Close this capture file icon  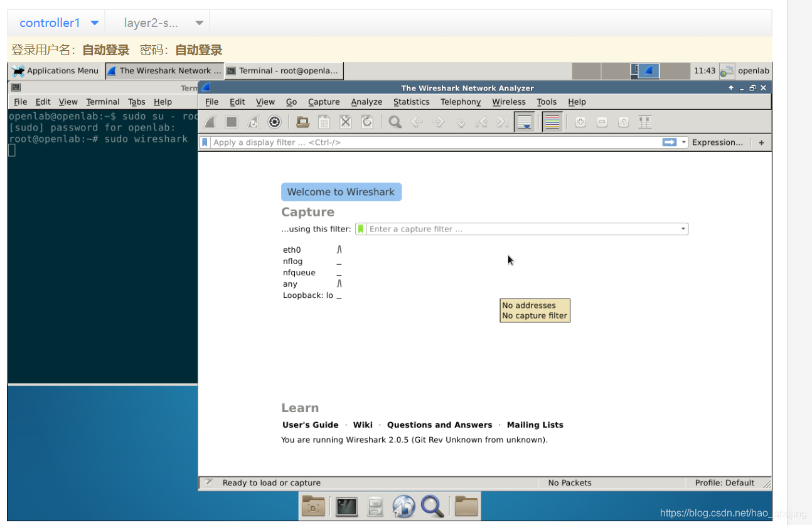(x=346, y=122)
